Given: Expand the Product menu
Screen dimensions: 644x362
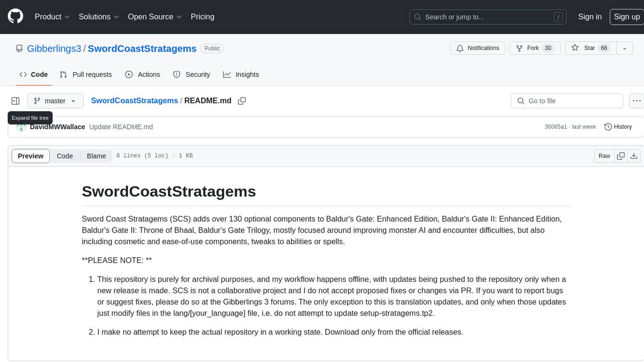Looking at the screenshot, I should click(x=52, y=17).
